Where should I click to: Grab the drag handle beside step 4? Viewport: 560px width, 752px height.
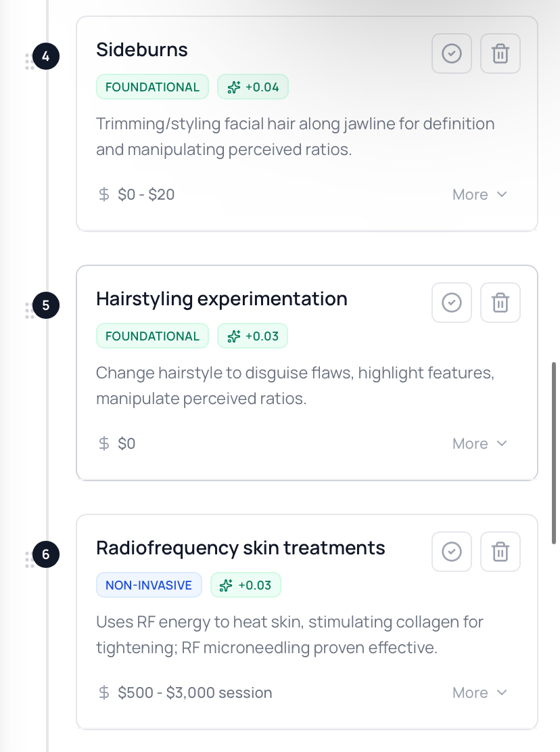click(x=29, y=62)
